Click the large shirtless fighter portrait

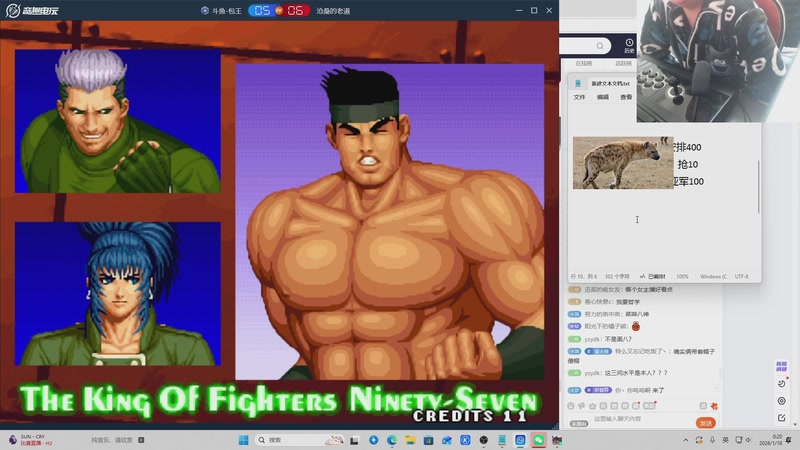point(390,221)
